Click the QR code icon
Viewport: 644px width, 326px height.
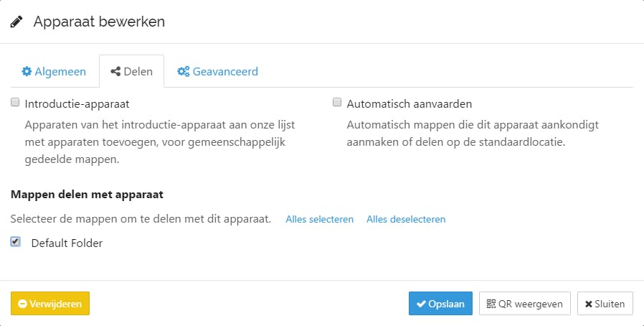[491, 304]
